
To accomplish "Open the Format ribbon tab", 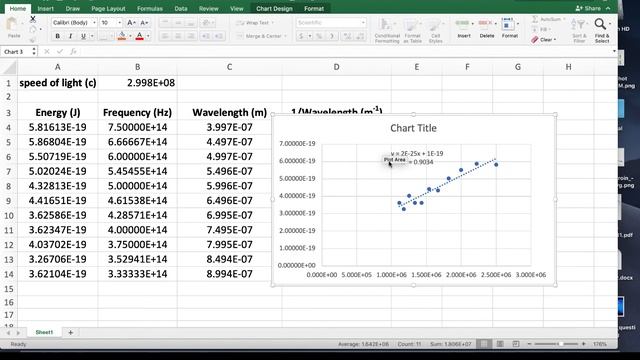I will 314,9.
